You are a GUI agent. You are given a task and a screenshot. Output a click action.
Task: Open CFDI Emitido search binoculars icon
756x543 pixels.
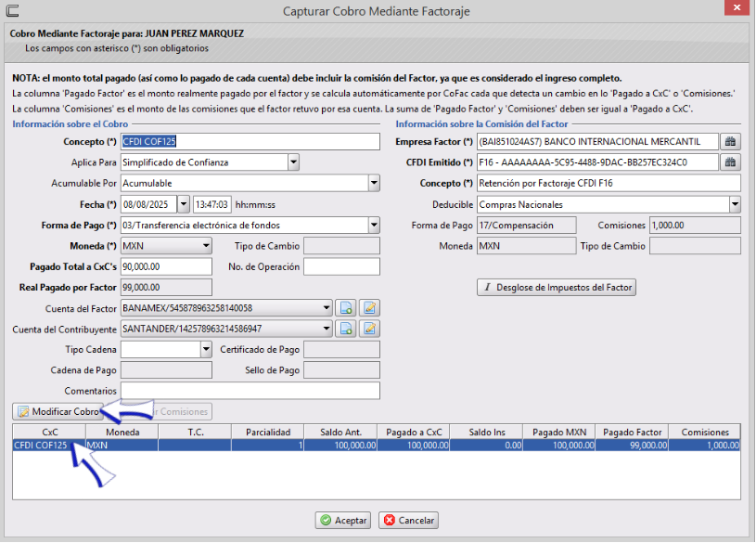[x=730, y=162]
